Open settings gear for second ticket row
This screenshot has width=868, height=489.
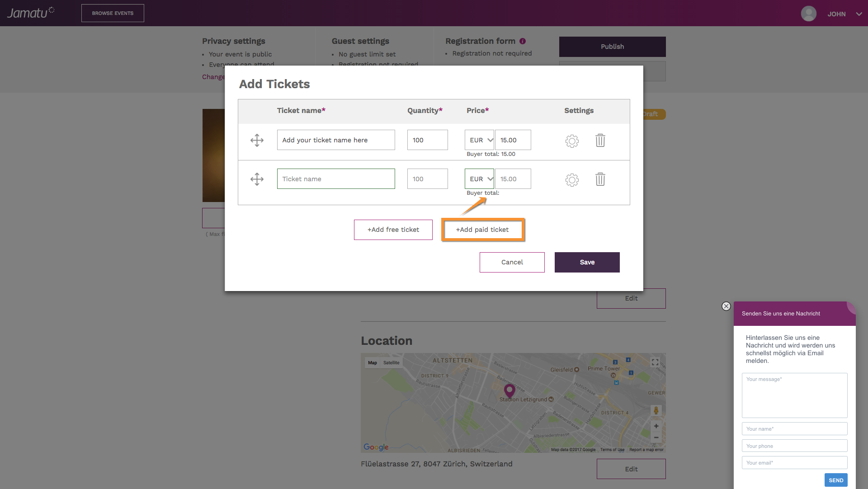572,180
